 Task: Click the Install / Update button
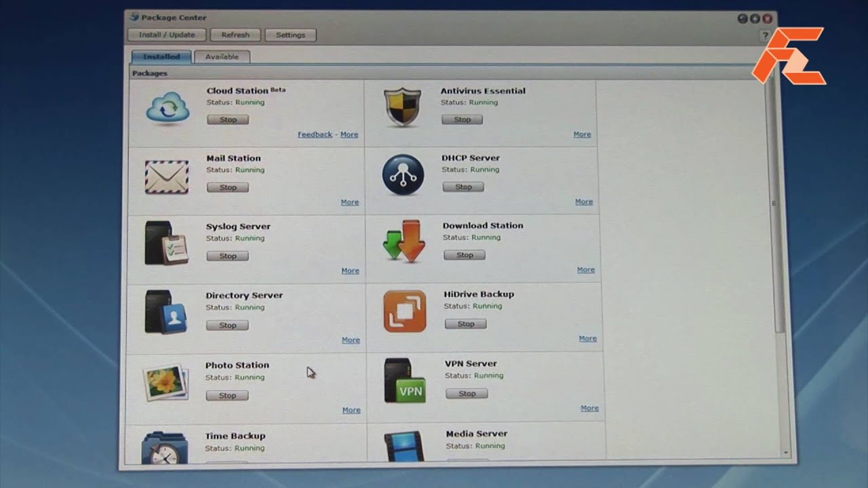point(167,35)
